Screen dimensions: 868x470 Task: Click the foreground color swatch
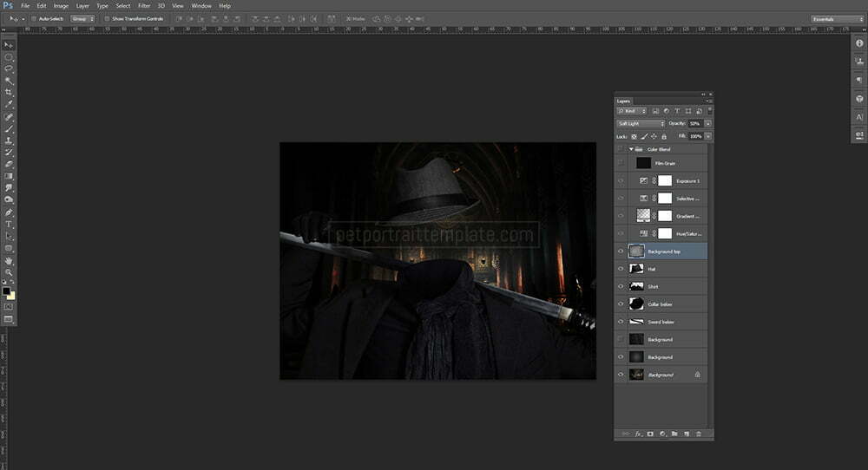6,291
